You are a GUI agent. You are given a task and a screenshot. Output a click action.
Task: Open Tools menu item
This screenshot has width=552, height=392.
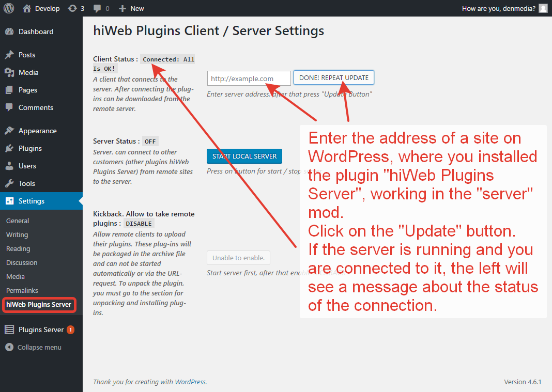[x=41, y=184]
